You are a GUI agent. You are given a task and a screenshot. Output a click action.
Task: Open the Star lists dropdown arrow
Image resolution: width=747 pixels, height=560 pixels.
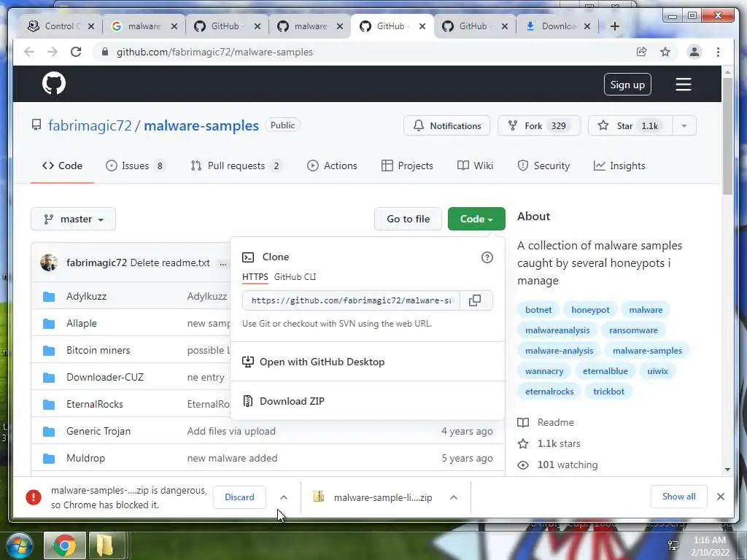point(684,125)
